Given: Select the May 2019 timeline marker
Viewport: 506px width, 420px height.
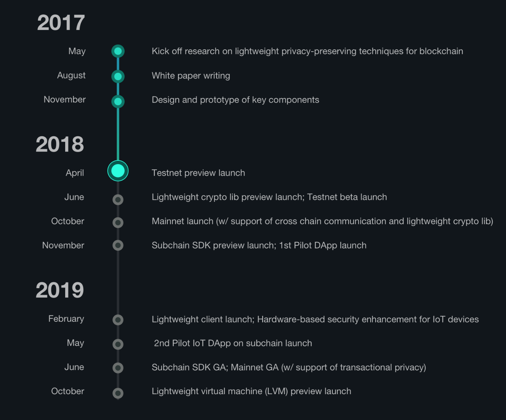Looking at the screenshot, I should [x=118, y=344].
